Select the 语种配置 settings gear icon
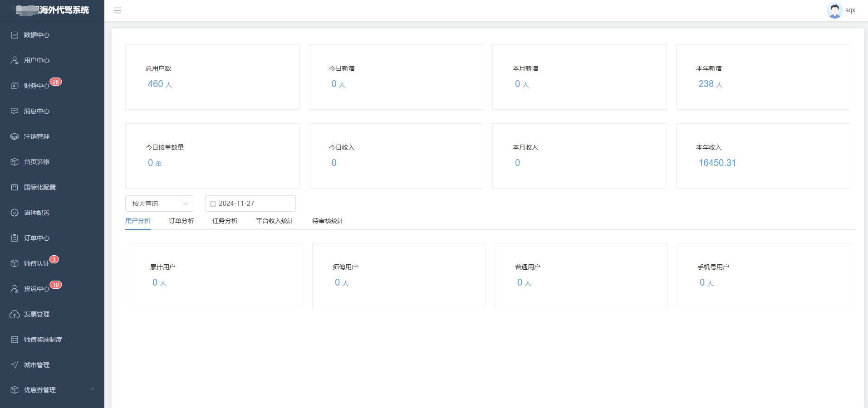Image resolution: width=868 pixels, height=408 pixels. click(15, 212)
